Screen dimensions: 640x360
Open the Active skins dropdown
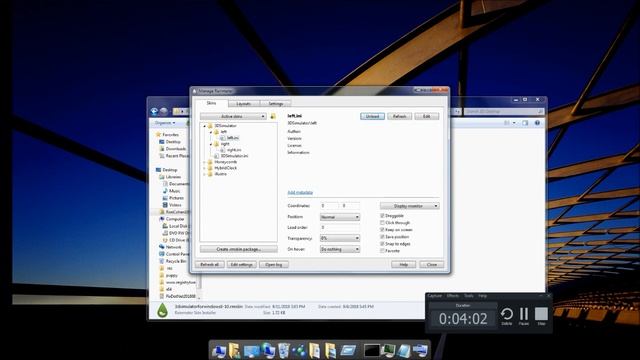click(x=233, y=116)
